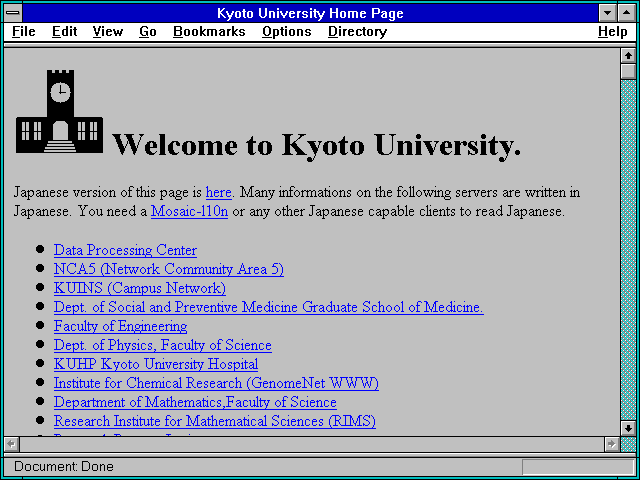Visit NCA5 (Network Community Area 5)

coord(169,269)
